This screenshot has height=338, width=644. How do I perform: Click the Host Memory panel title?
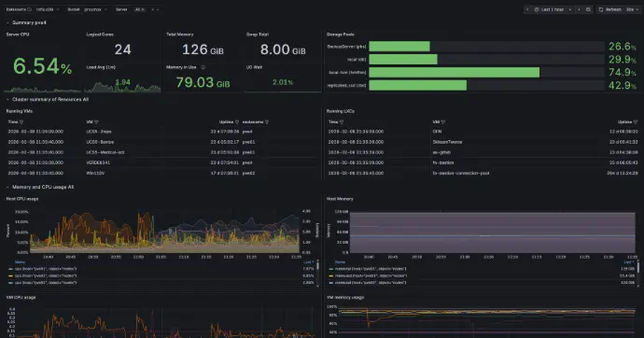tap(340, 199)
